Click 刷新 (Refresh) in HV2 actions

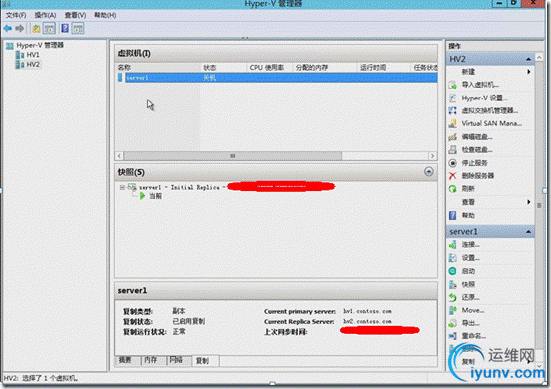pos(468,189)
